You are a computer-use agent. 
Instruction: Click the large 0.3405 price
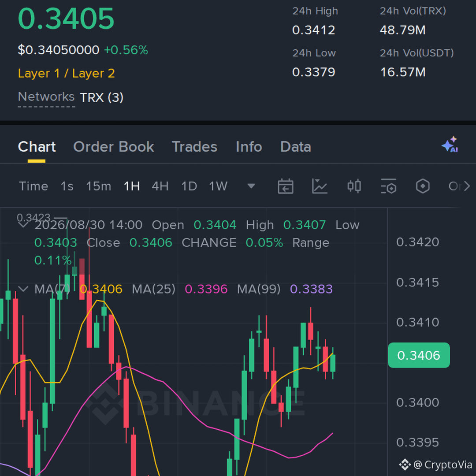click(x=66, y=19)
